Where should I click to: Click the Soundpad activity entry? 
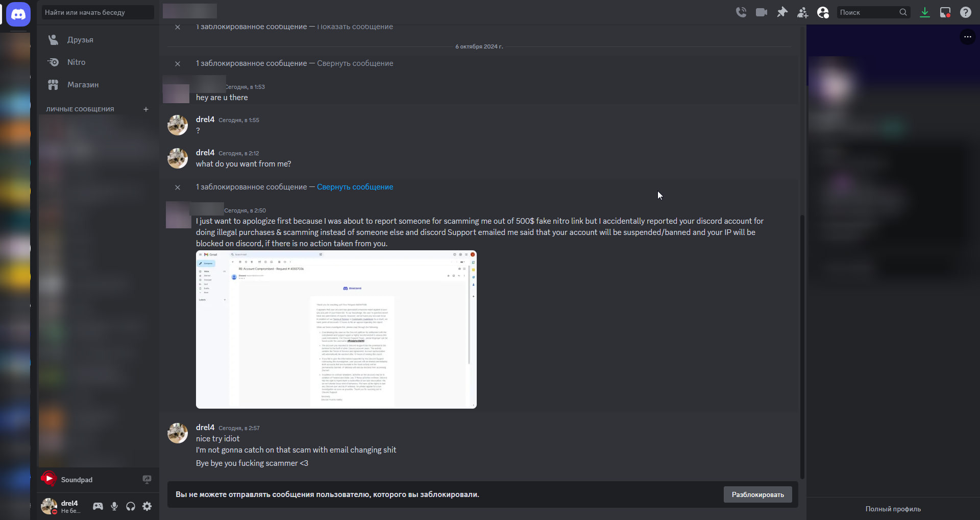98,480
